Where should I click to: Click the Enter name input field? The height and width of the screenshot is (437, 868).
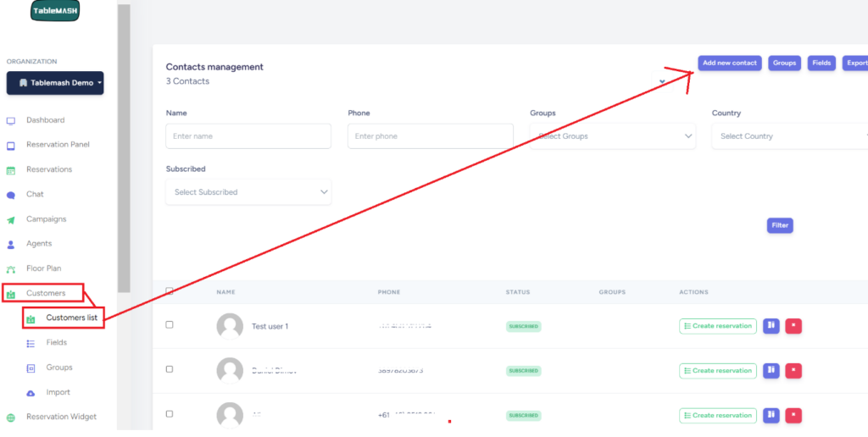tap(248, 136)
